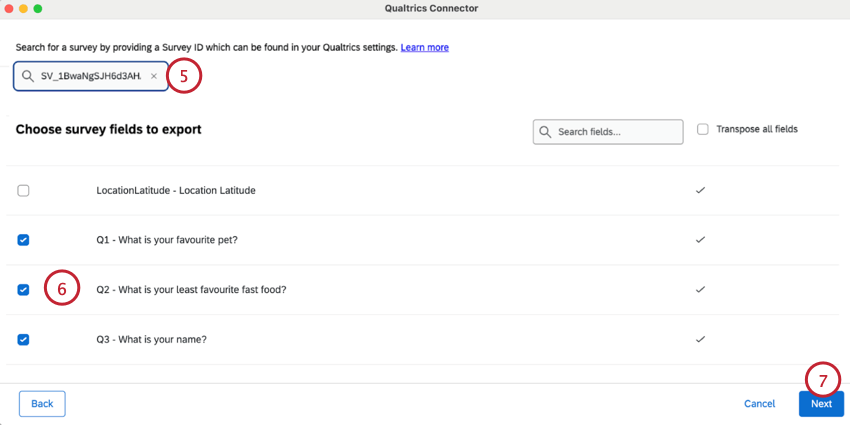This screenshot has height=425, width=850.
Task: Click the transpose checkmark for Q3 row
Action: click(700, 339)
